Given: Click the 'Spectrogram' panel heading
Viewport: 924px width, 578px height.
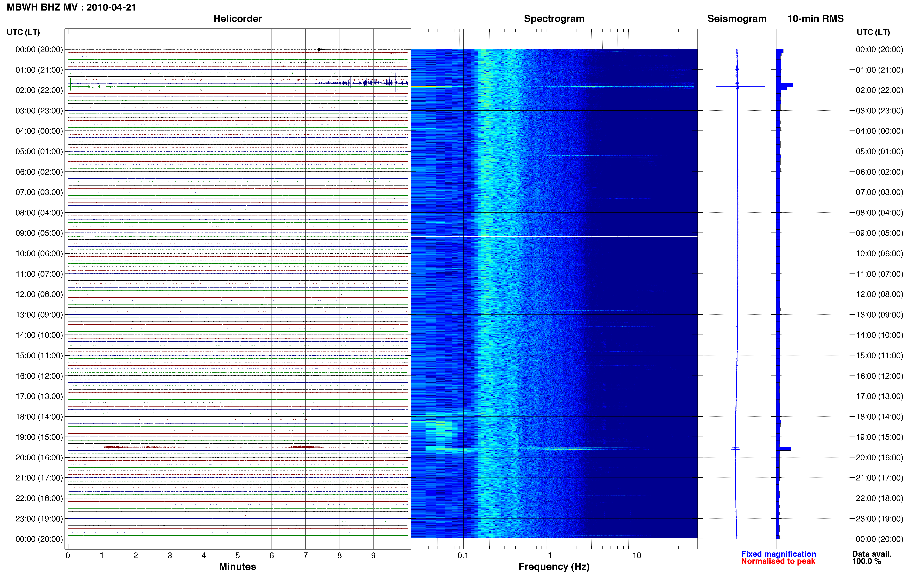Looking at the screenshot, I should [554, 18].
